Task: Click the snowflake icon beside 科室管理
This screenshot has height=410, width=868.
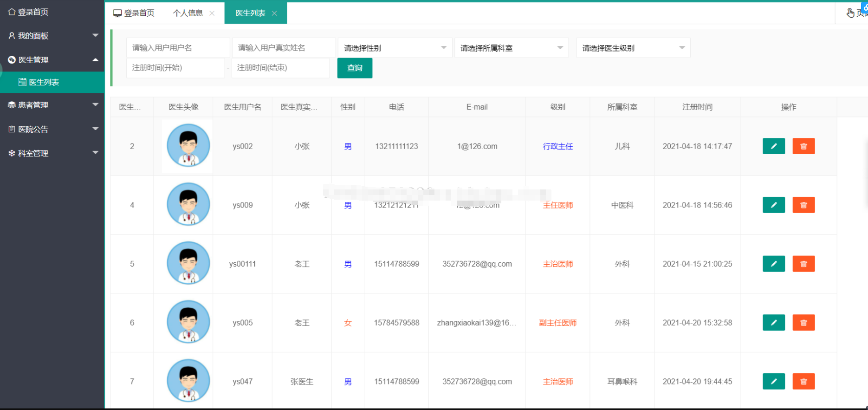Action: (x=12, y=153)
